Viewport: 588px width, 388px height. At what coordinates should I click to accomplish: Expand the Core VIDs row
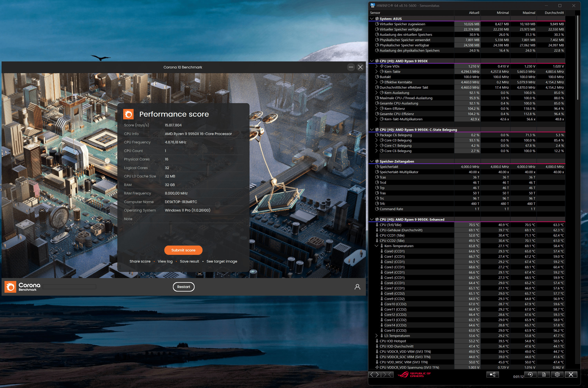(376, 66)
